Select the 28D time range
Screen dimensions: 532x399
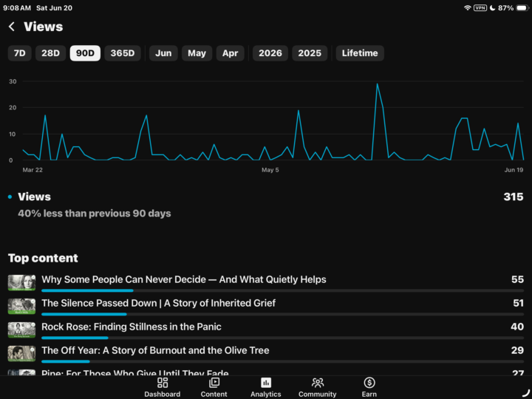pyautogui.click(x=50, y=53)
